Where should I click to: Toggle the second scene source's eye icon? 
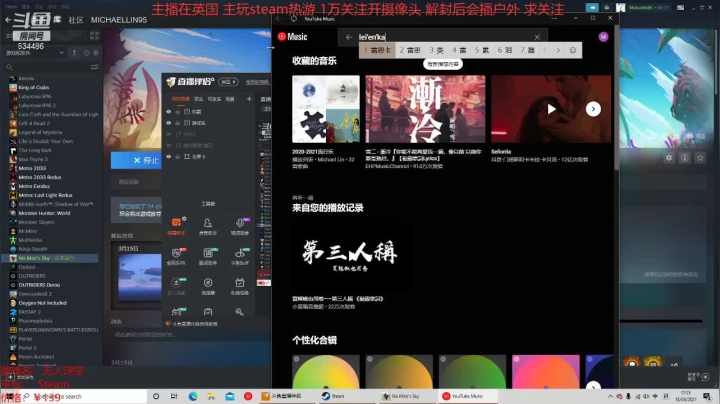tap(169, 123)
